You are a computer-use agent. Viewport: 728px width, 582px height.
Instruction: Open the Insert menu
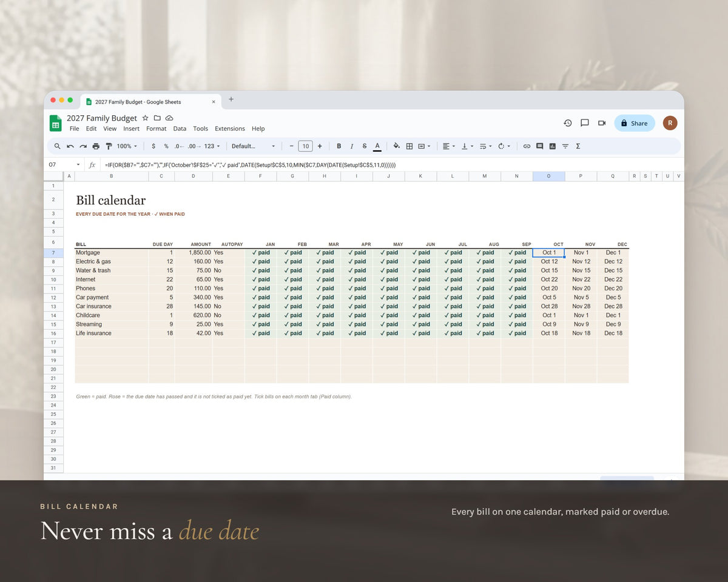(132, 129)
